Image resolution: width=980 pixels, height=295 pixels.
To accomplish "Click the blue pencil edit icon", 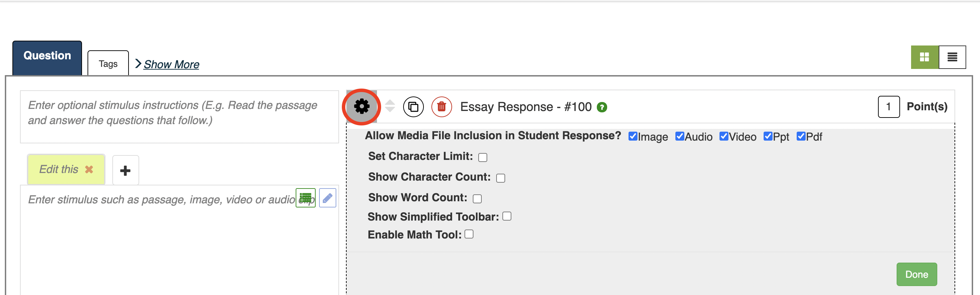I will (x=328, y=197).
